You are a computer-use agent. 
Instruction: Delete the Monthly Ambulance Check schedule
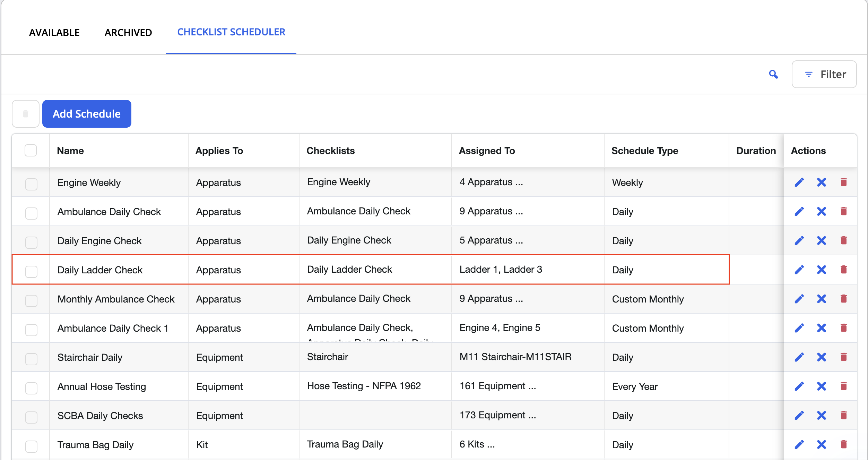(844, 299)
